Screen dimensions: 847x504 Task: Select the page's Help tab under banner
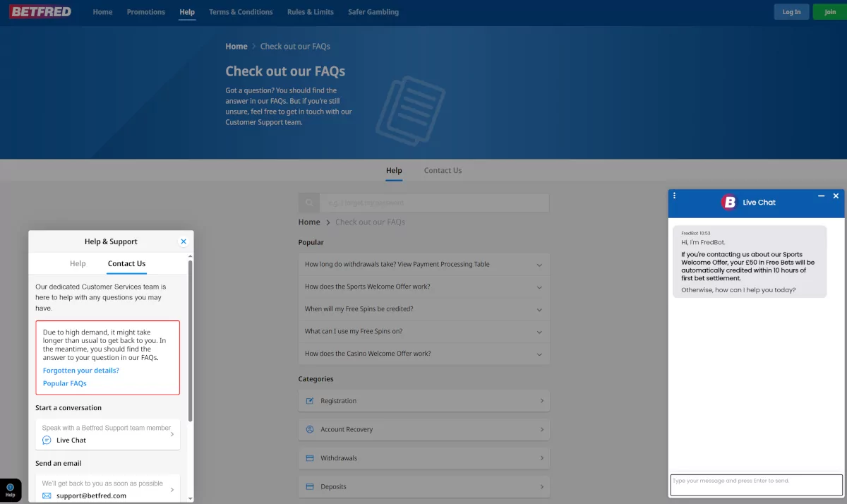[x=394, y=170]
